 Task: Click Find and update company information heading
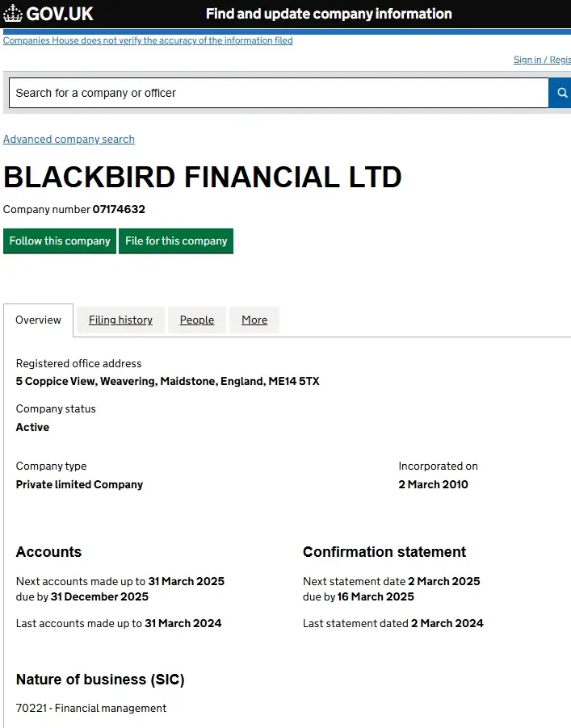[328, 13]
